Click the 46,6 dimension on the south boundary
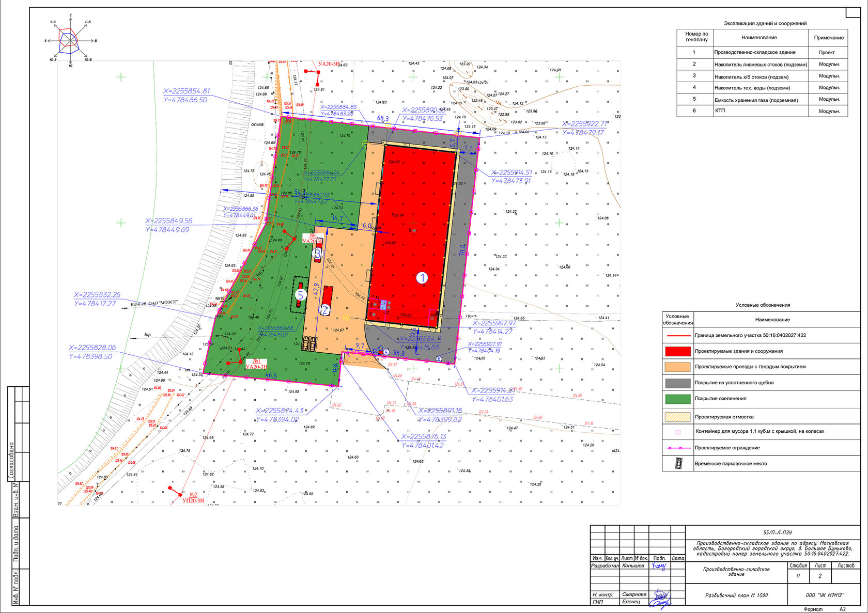Screen dimensions: 868x613 [271, 375]
